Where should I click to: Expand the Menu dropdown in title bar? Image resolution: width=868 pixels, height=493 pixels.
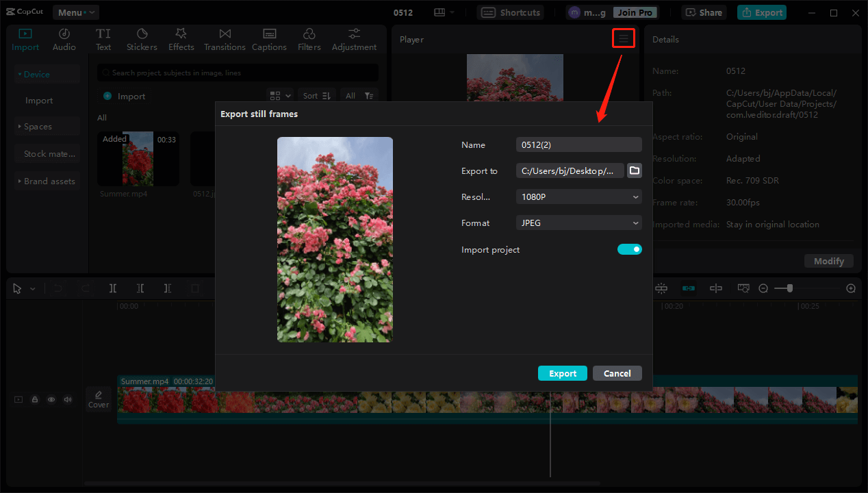[75, 12]
